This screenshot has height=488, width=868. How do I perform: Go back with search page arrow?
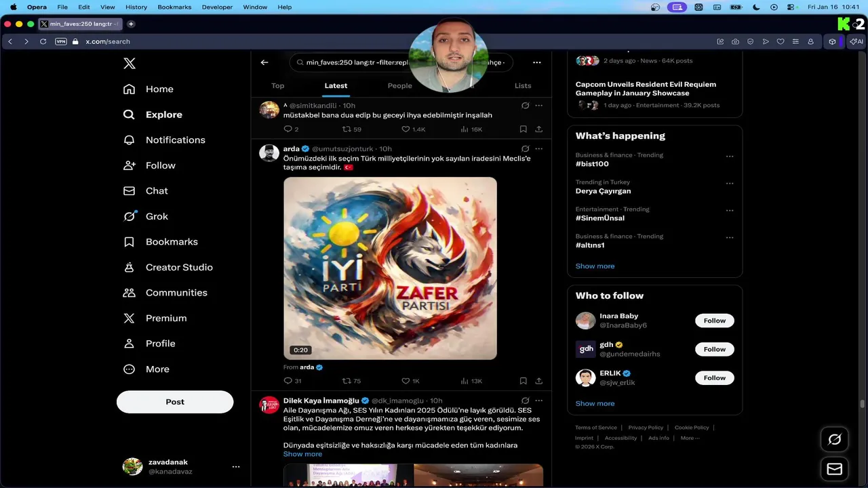click(x=264, y=62)
